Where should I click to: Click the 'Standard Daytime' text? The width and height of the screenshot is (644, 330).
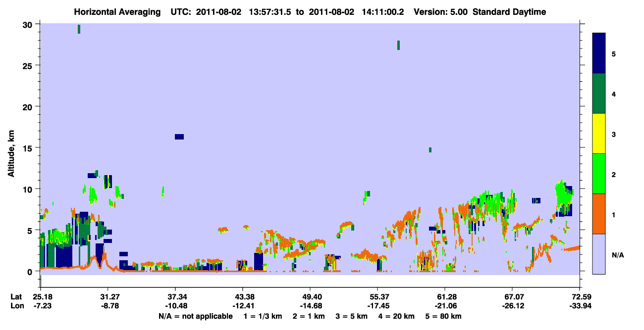point(509,12)
